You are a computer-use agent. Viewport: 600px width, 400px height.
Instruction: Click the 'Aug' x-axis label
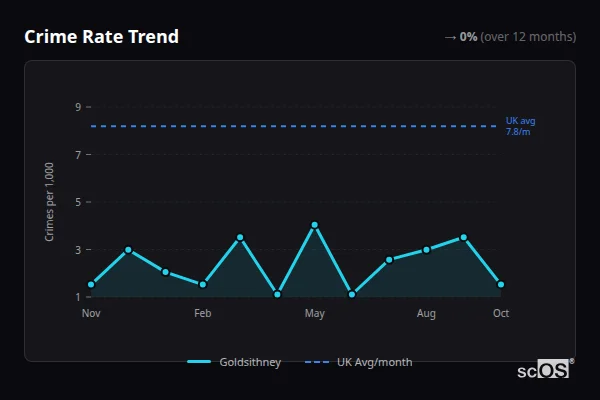pos(426,313)
